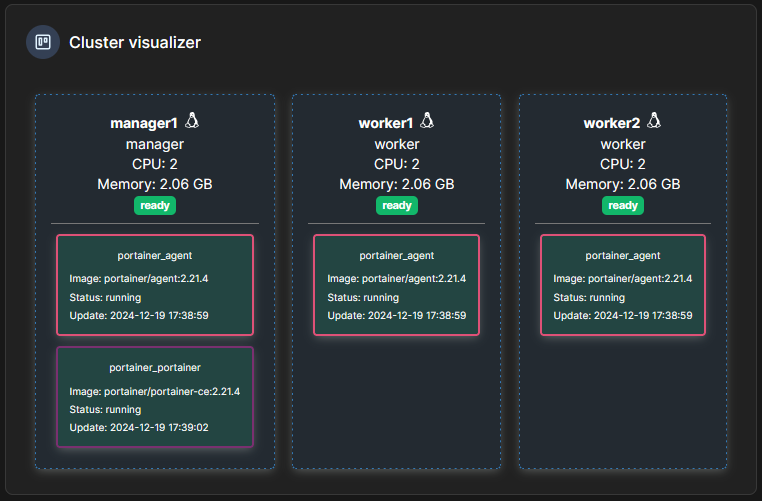Click the ready badge under manager1
The image size is (762, 501).
pos(155,206)
